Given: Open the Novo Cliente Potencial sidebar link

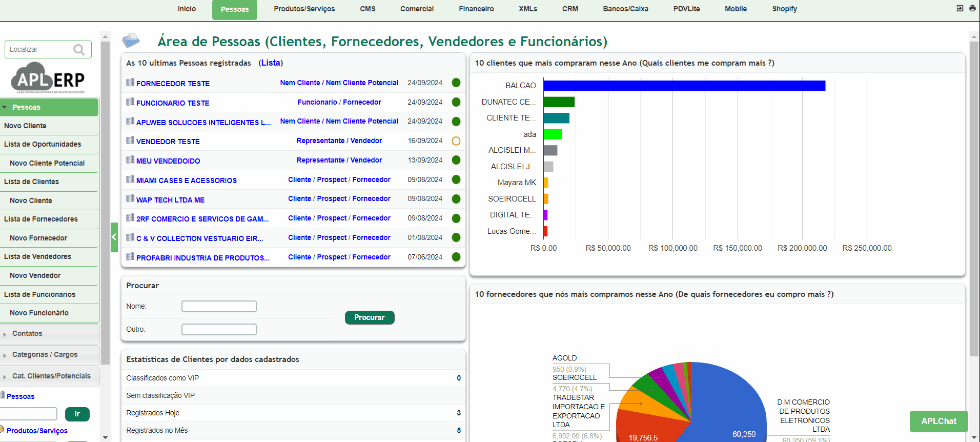Looking at the screenshot, I should (47, 163).
